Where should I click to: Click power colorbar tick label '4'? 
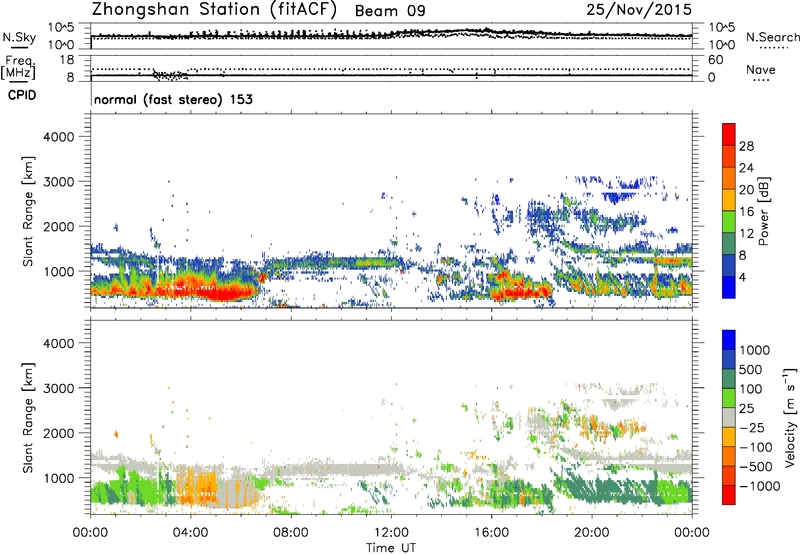pyautogui.click(x=743, y=277)
